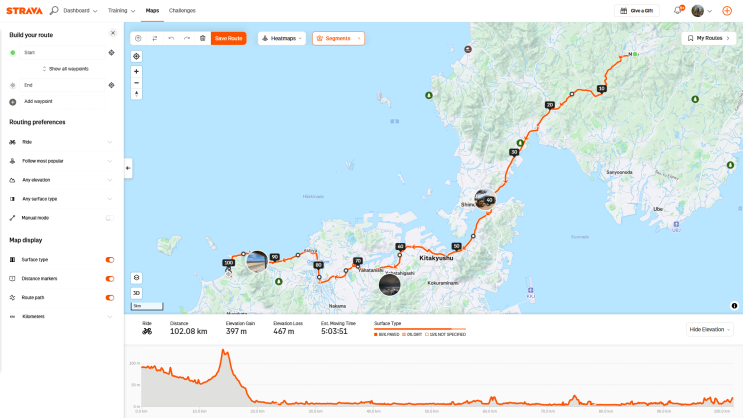Viewport: 743px width, 418px height.
Task: Click the 40 km distance marker
Action: [489, 200]
